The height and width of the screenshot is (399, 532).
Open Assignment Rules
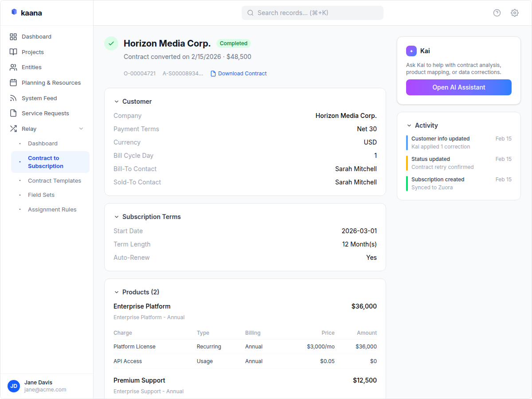click(52, 209)
